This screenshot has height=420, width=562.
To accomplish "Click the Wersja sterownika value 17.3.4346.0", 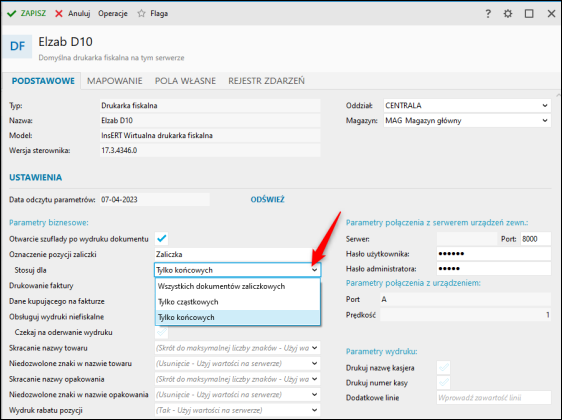I will coord(210,151).
